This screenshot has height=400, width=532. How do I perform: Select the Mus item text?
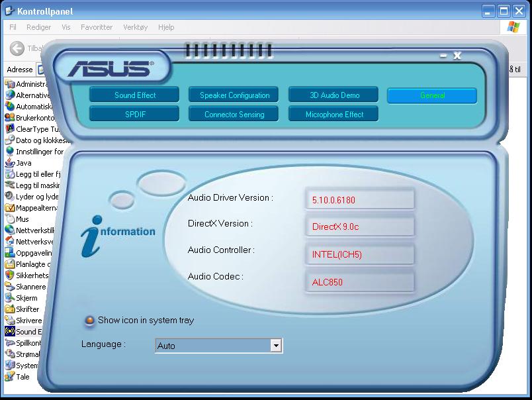(22, 219)
